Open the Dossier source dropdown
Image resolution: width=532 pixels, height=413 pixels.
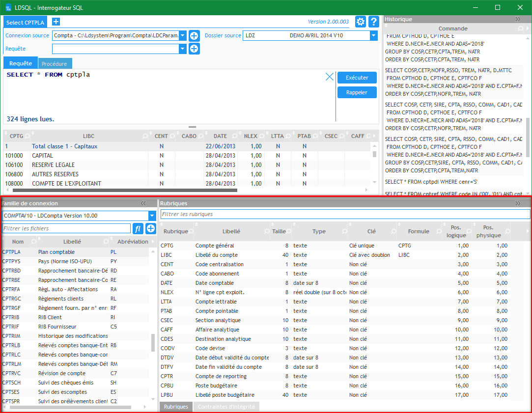[x=373, y=35]
